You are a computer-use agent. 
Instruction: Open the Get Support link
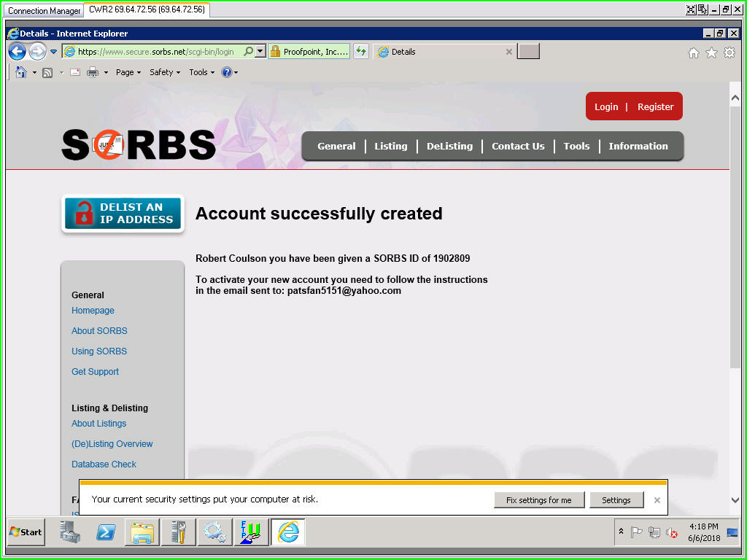(96, 372)
